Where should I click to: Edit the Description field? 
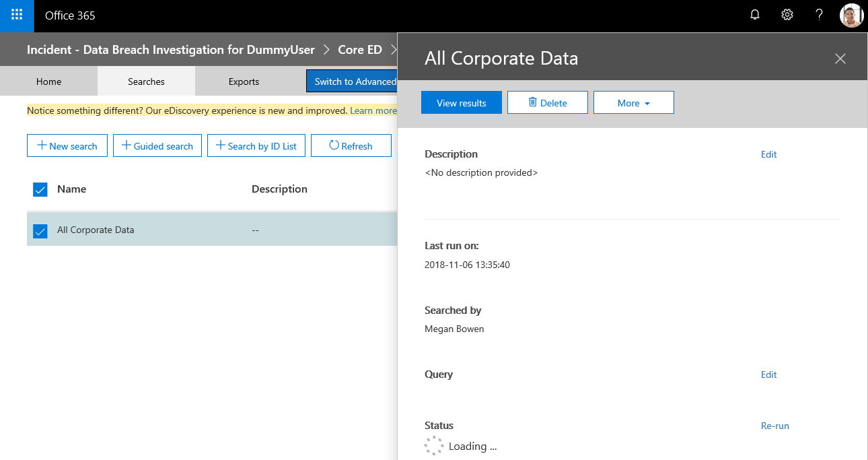point(768,154)
